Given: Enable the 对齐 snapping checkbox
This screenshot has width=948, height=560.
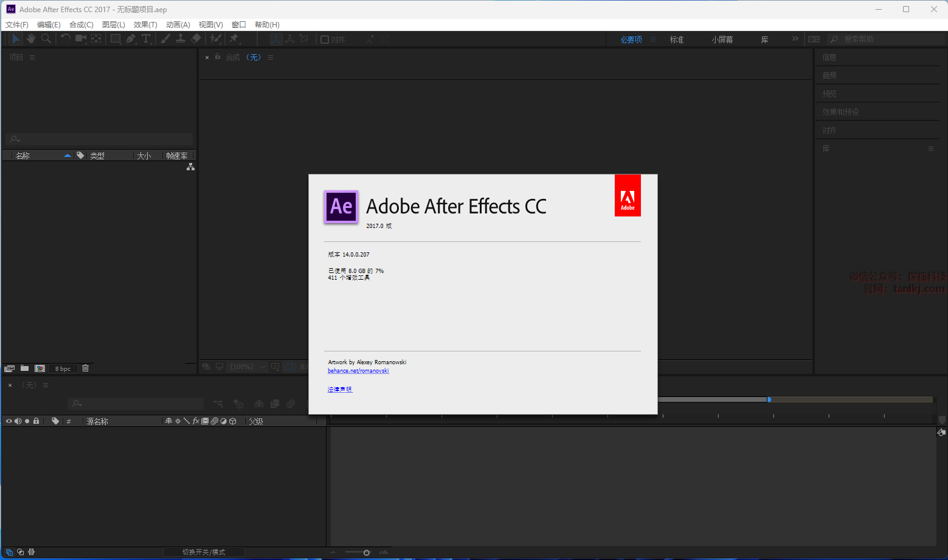Looking at the screenshot, I should [x=325, y=40].
